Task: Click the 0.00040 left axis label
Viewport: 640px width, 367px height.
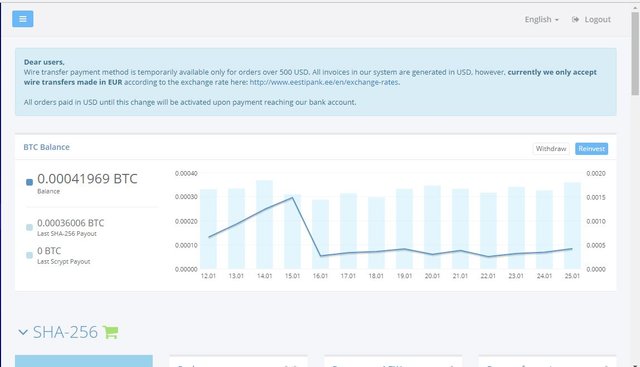Action: (x=186, y=173)
